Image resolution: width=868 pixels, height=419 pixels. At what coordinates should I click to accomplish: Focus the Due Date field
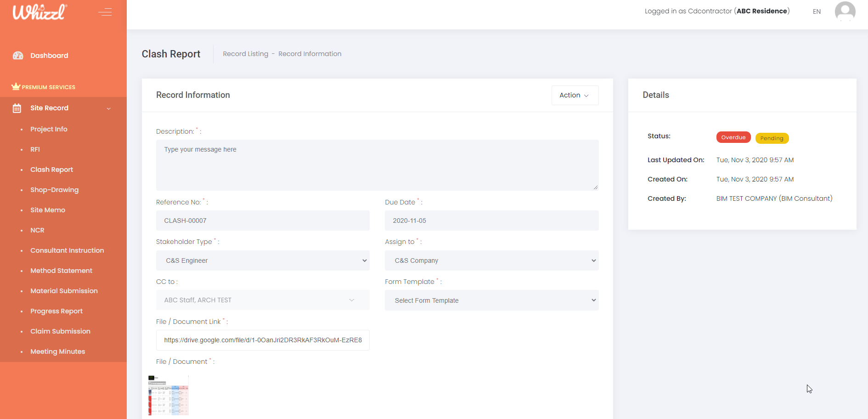(x=491, y=221)
